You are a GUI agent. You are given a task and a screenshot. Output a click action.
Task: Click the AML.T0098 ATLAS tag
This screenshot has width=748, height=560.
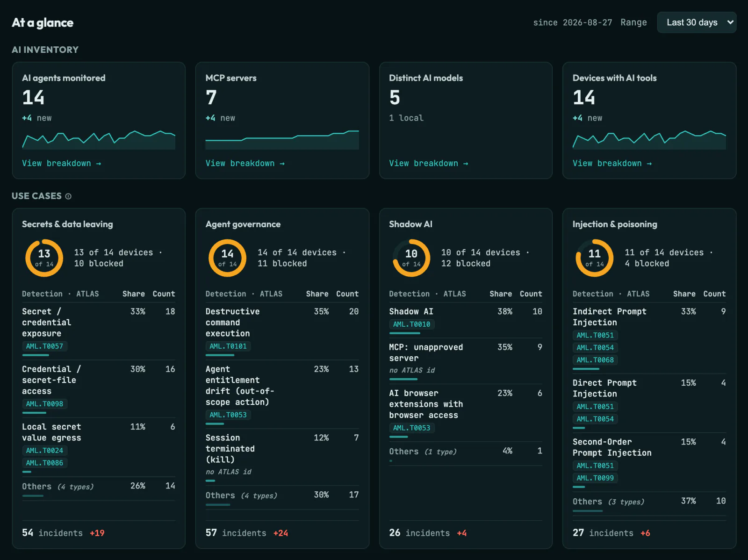44,404
